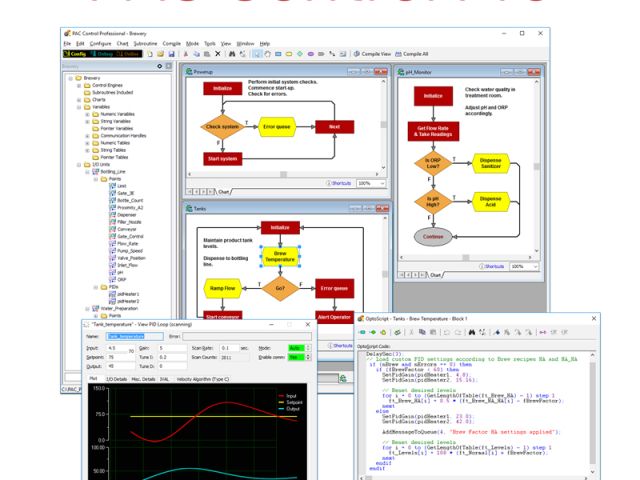640x480 pixels.
Task: Collapse the Variables tree node
Action: point(77,109)
